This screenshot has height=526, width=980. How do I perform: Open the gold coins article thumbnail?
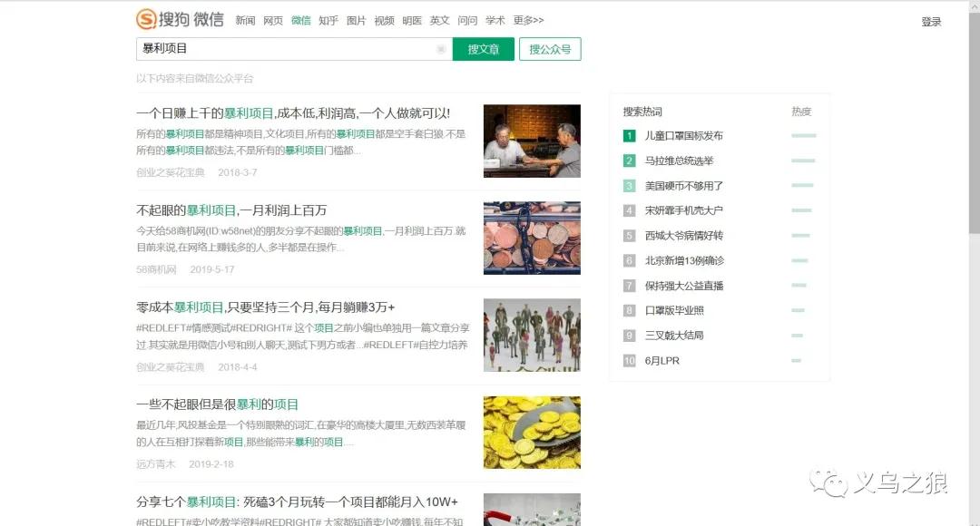[x=532, y=432]
